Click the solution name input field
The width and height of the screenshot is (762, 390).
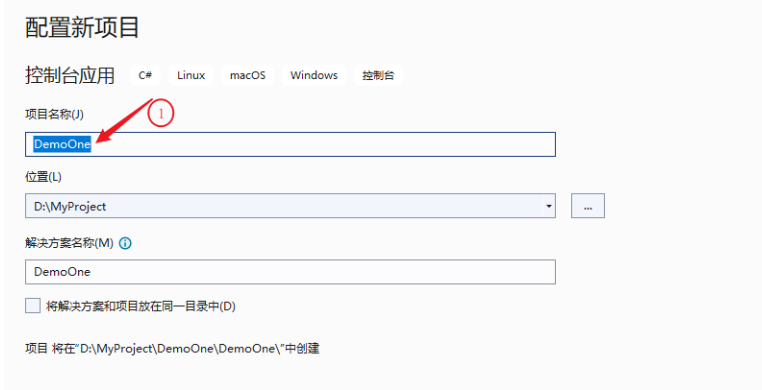(x=290, y=272)
